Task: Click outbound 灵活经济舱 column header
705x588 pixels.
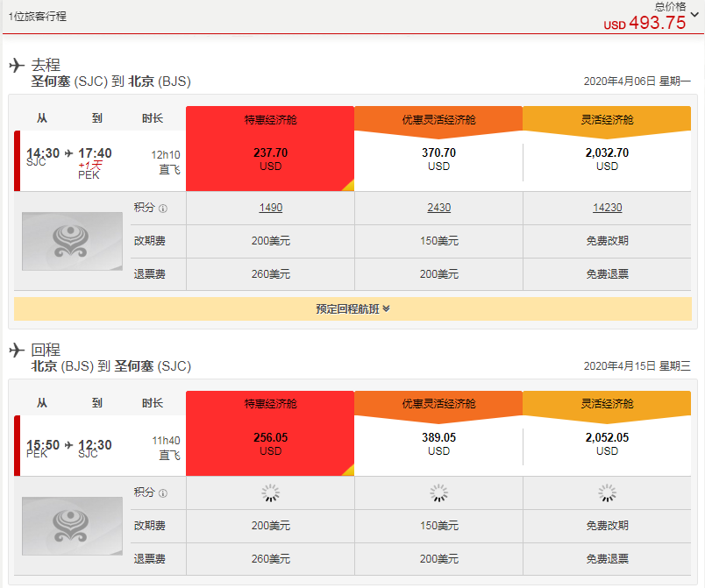Action: (607, 119)
